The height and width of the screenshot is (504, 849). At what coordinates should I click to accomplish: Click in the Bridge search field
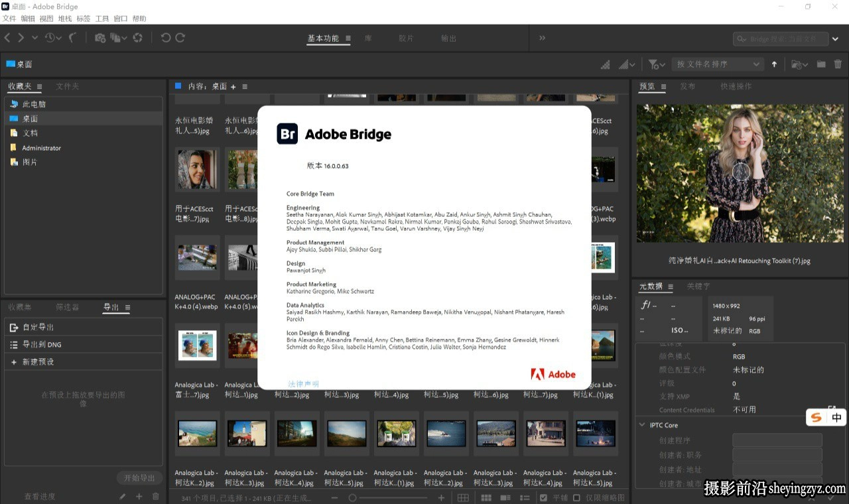781,39
